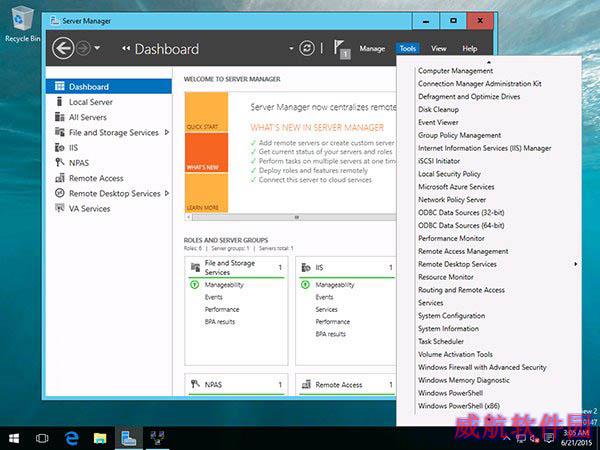The image size is (600, 450).
Task: Click Services in the IIS tile
Action: tap(326, 309)
